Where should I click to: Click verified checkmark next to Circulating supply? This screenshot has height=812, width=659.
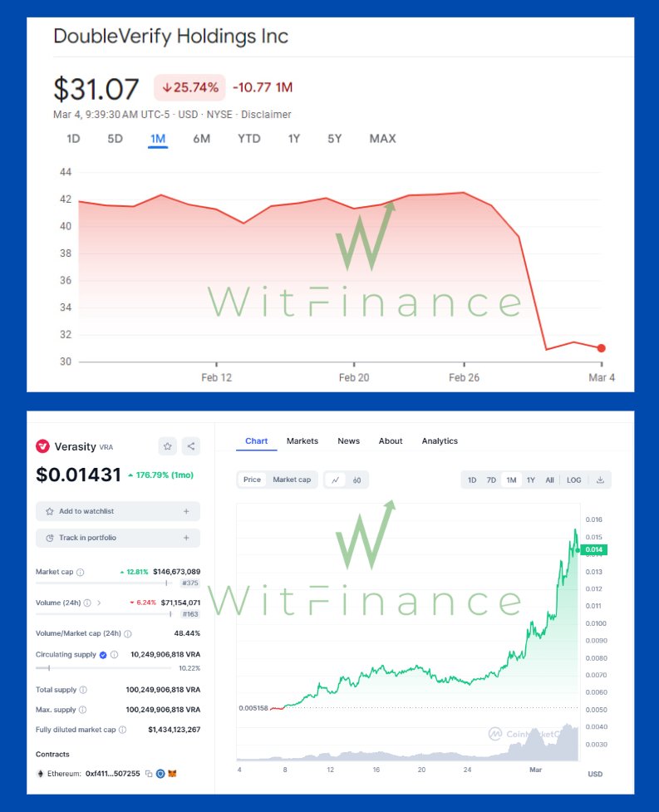[103, 655]
